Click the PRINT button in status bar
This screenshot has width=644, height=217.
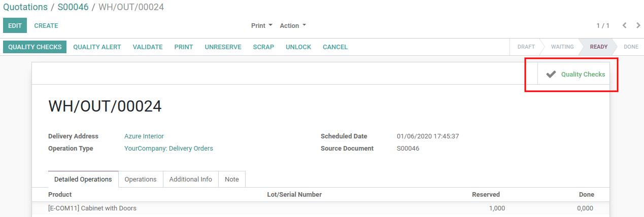point(184,47)
